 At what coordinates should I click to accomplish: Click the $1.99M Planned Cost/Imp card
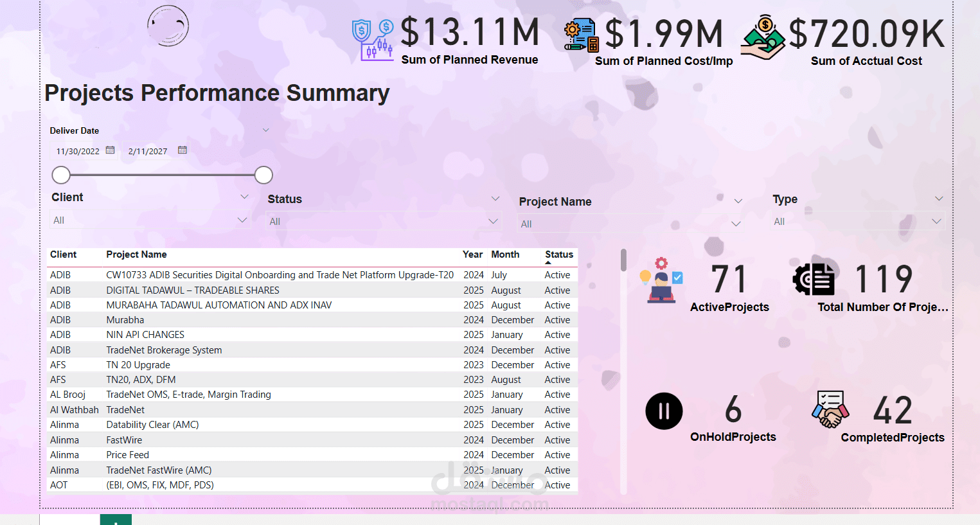[664, 42]
